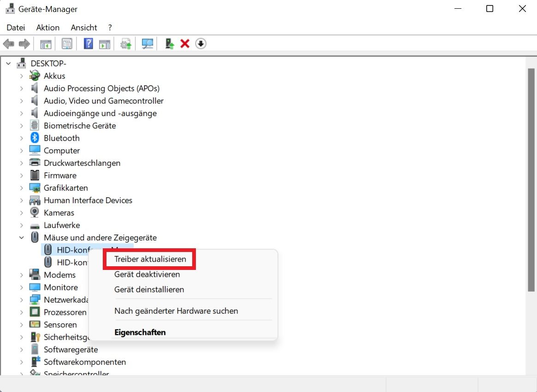Open Eigenschaften from the context menu
Image resolution: width=537 pixels, height=392 pixels.
coord(140,332)
